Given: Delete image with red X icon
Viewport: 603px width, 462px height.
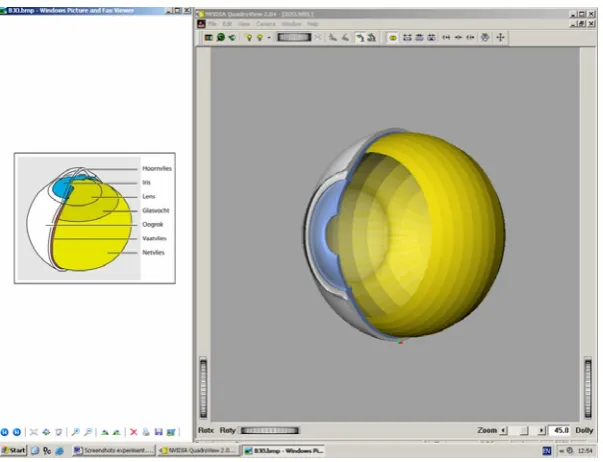Looking at the screenshot, I should coord(133,432).
